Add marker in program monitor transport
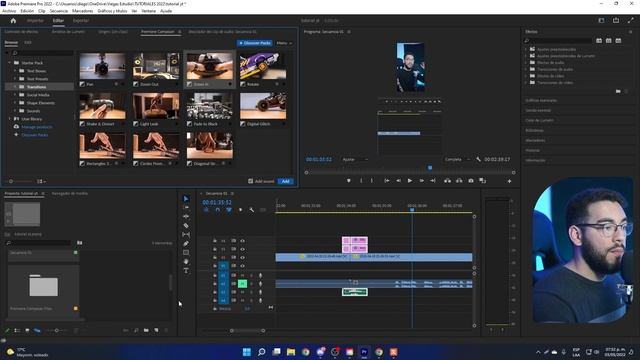Screen dimensions: 640x360 (349, 180)
